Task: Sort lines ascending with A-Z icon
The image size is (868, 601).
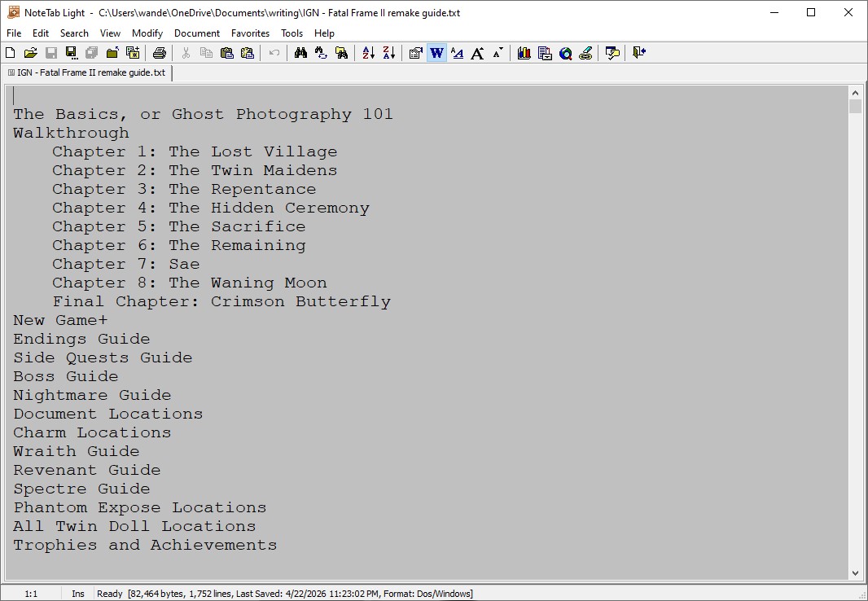Action: 369,53
